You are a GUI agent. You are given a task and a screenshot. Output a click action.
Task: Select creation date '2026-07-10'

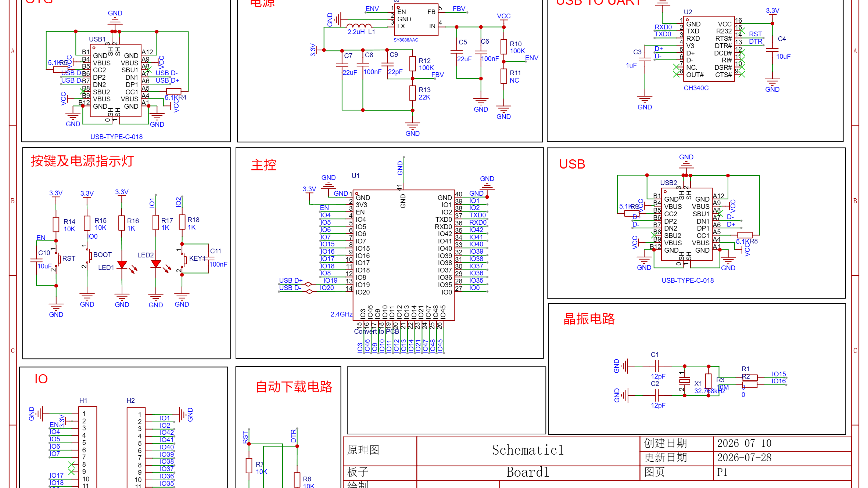click(x=744, y=443)
